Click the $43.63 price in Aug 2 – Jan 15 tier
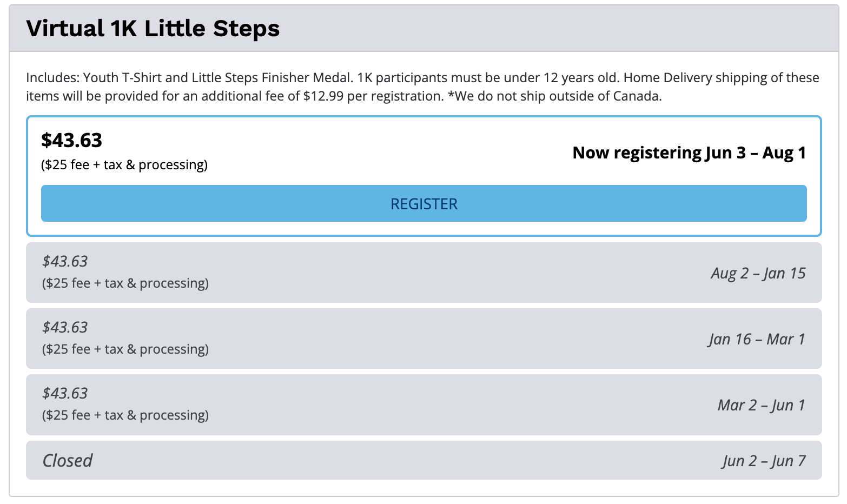 65,262
